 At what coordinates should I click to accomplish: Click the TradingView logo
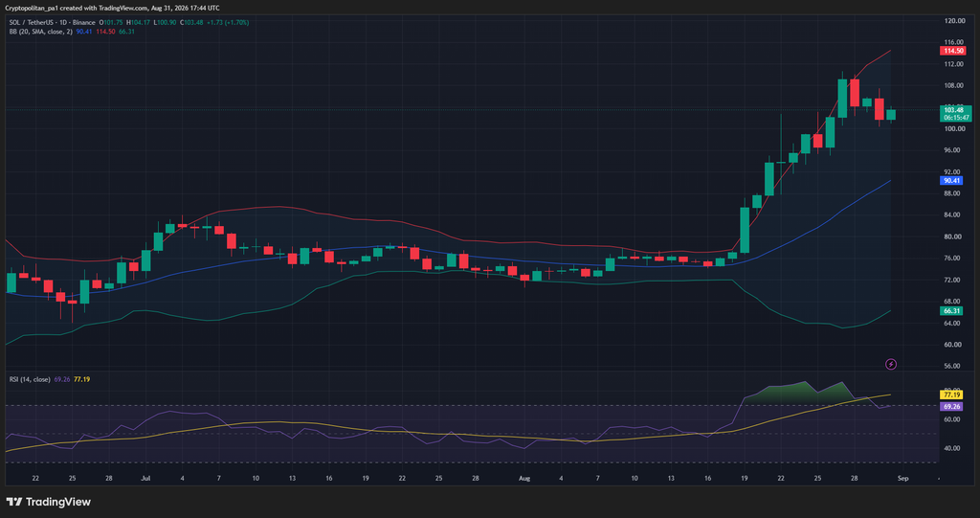coord(48,502)
